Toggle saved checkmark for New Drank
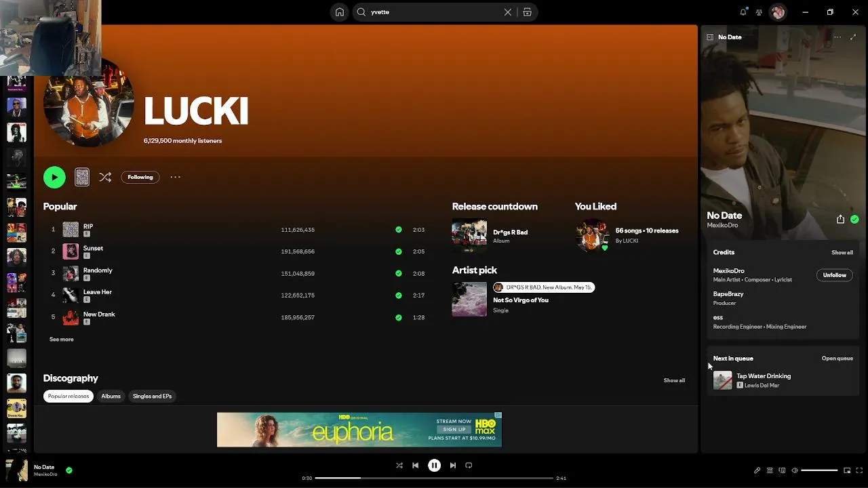Screen dimensions: 868x488 (x=398, y=317)
